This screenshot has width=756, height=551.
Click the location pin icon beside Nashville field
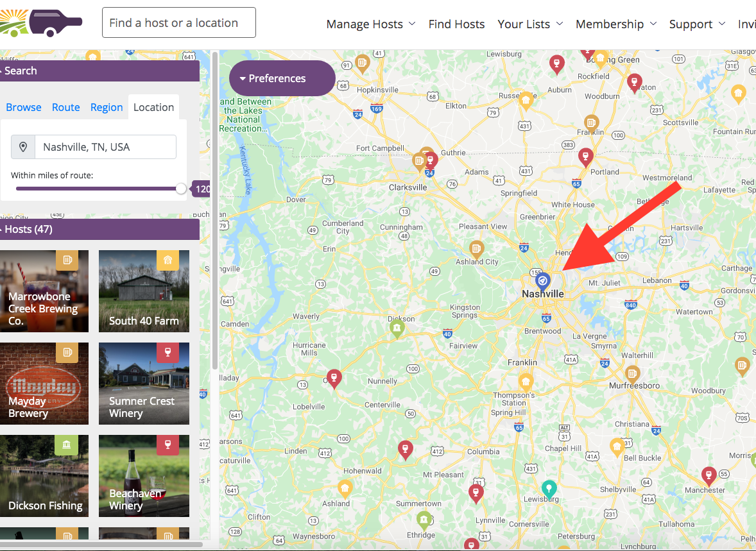click(x=22, y=147)
